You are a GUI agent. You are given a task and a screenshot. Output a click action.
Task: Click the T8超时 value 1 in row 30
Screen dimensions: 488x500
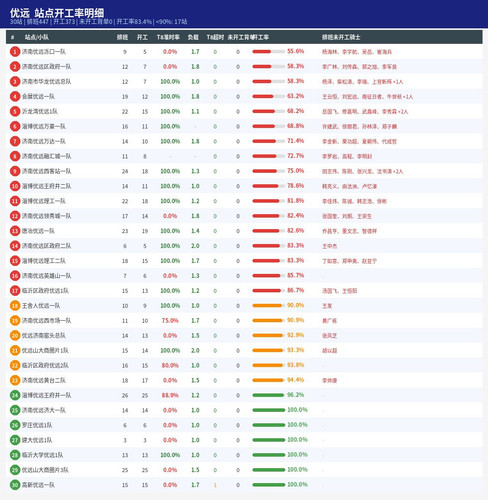point(215,485)
